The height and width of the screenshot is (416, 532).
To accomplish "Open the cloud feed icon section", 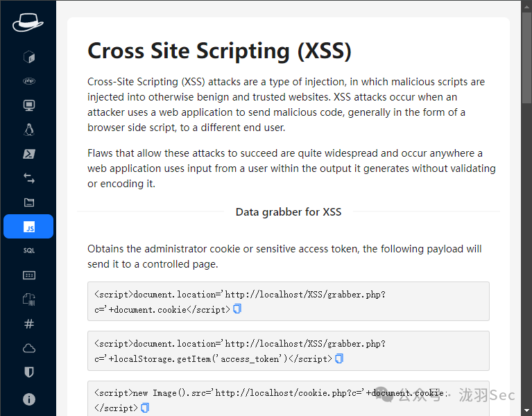I will pyautogui.click(x=29, y=348).
